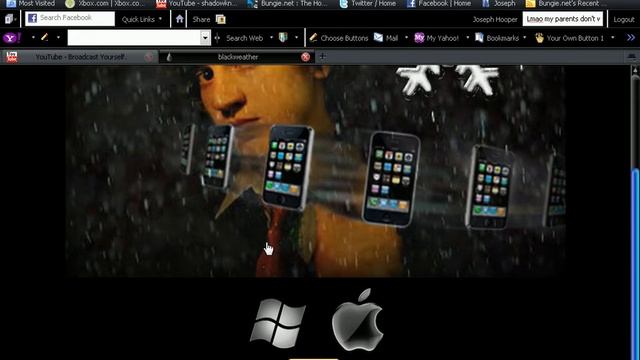Click the scrollbar up arrow
Viewport: 640px width, 360px height.
(x=635, y=71)
